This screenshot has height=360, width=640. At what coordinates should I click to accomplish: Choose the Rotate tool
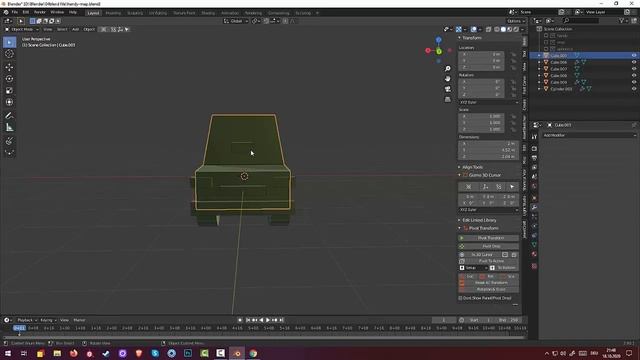[x=9, y=79]
